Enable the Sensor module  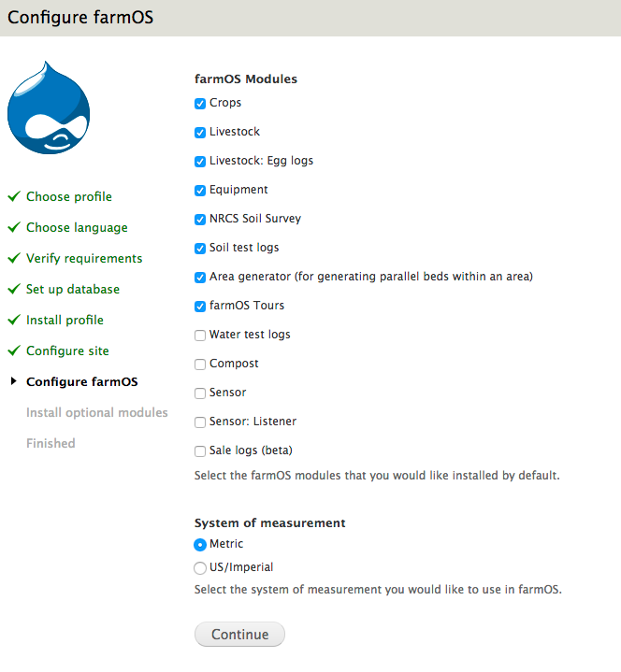coord(200,393)
